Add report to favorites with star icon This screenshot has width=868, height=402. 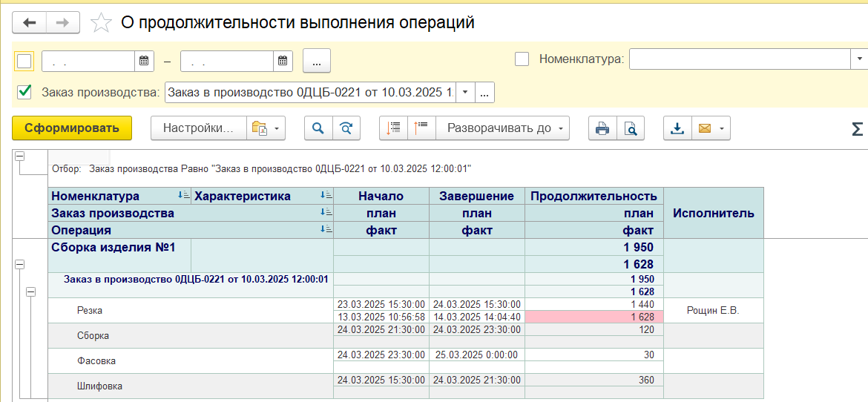[x=100, y=23]
